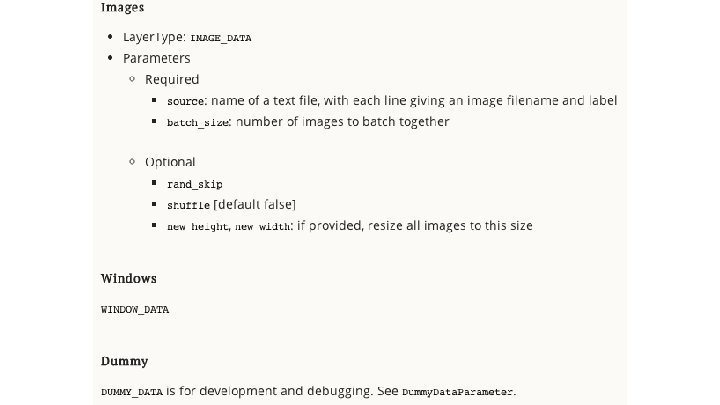Screen dimensions: 720x405
Task: Click the Parameters list item
Action: click(157, 58)
